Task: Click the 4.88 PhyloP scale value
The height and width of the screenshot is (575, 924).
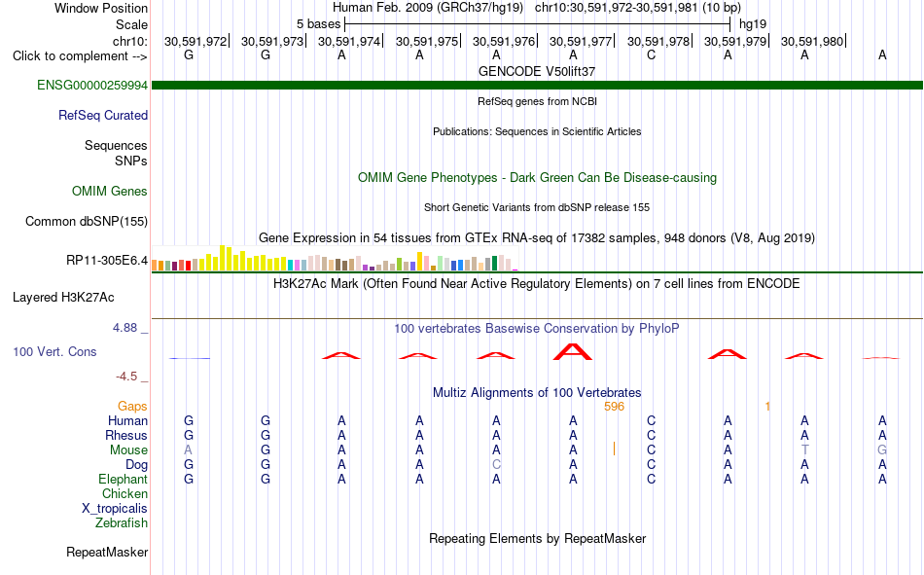Action: 124,328
